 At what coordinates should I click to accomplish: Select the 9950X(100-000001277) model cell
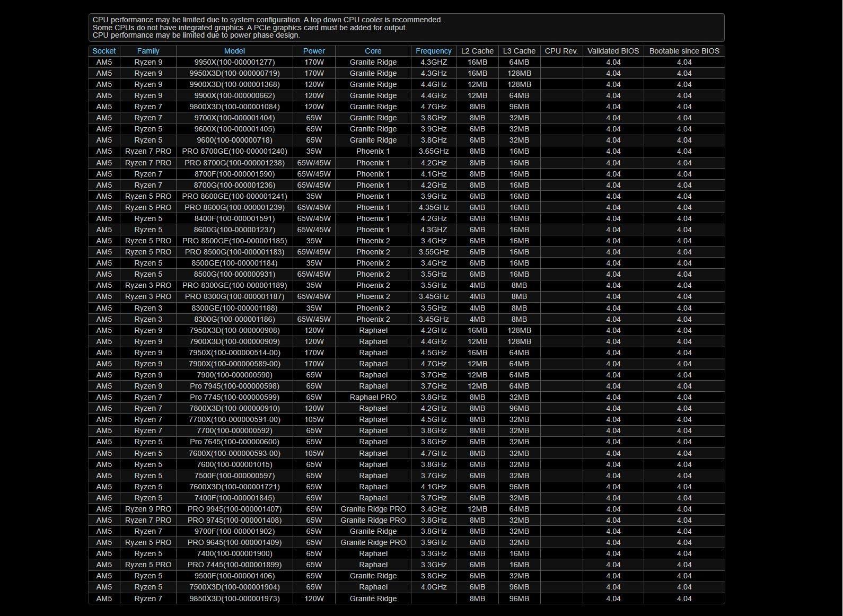pyautogui.click(x=234, y=62)
